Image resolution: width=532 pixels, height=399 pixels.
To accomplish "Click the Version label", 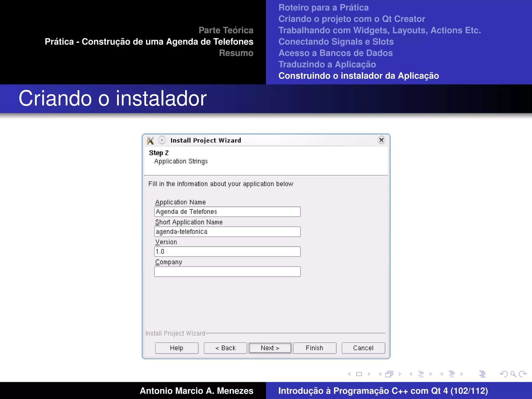I will pyautogui.click(x=166, y=242).
